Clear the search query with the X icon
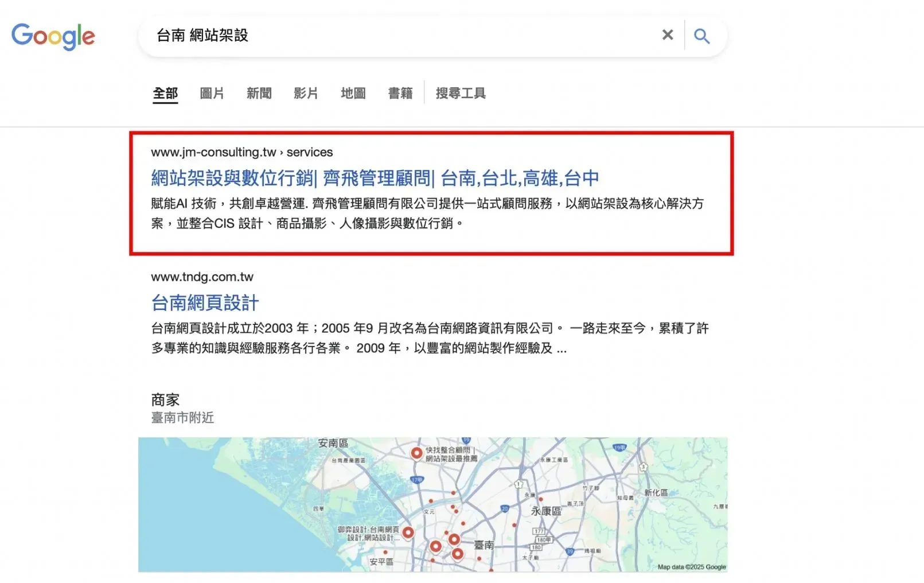 click(x=668, y=35)
